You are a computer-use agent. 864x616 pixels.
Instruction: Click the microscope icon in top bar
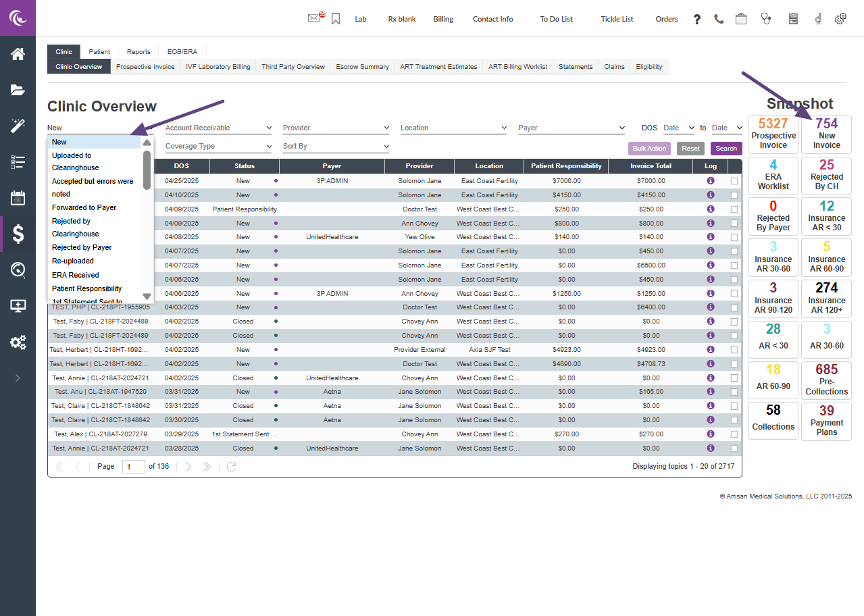[x=817, y=19]
